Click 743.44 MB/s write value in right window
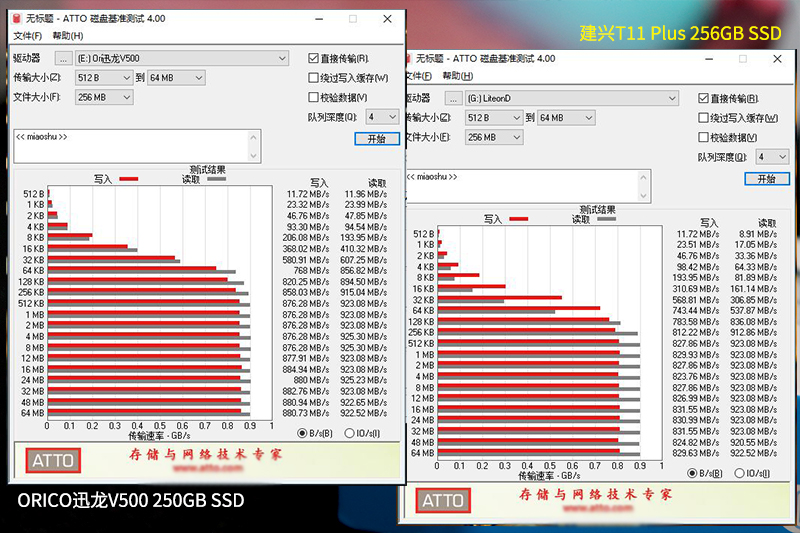This screenshot has height=533, width=800. pos(695,311)
